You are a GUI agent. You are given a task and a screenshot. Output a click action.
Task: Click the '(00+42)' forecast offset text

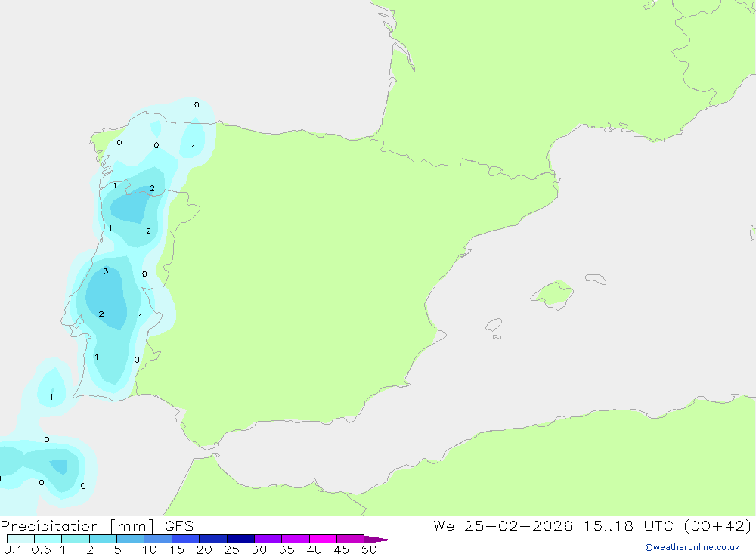pyautogui.click(x=718, y=525)
